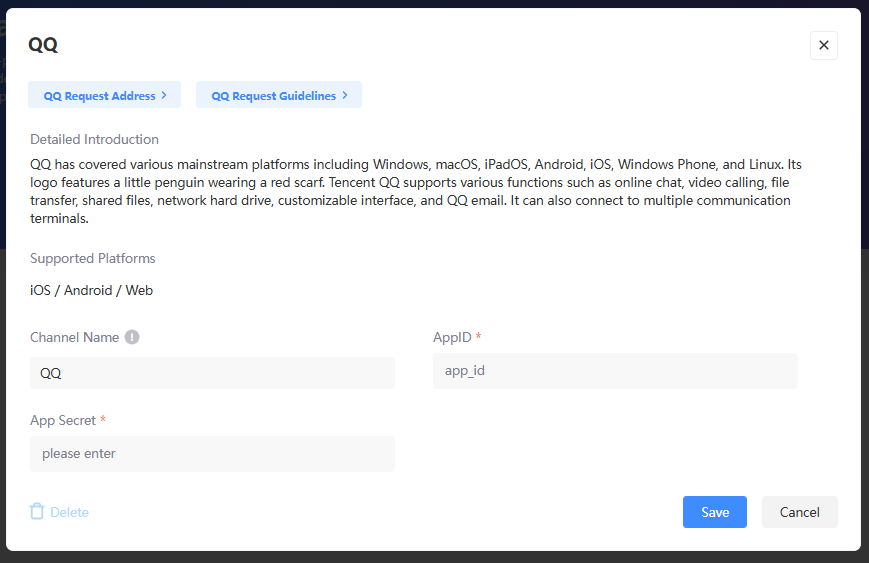Click the Supported Platforms heading
Viewport: 869px width, 563px height.
(x=93, y=258)
